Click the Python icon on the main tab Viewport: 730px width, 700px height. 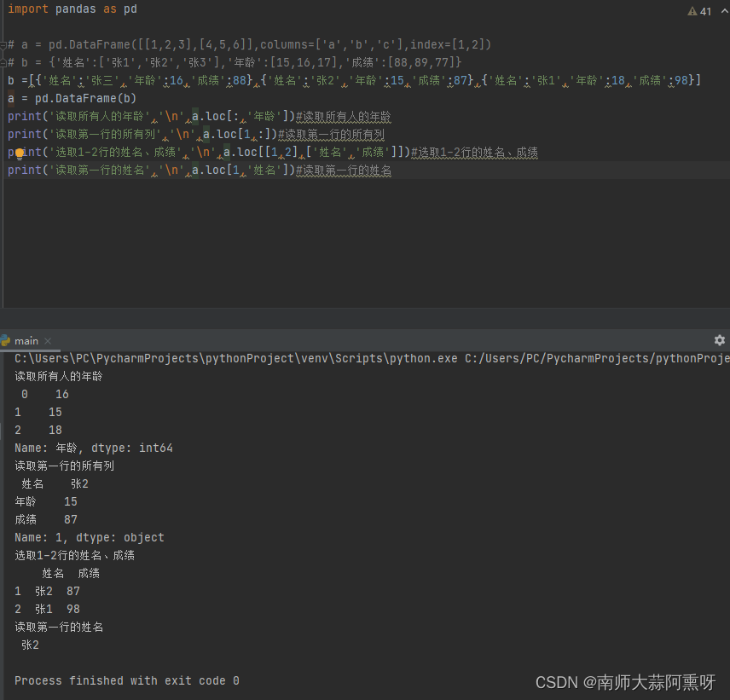coord(5,341)
